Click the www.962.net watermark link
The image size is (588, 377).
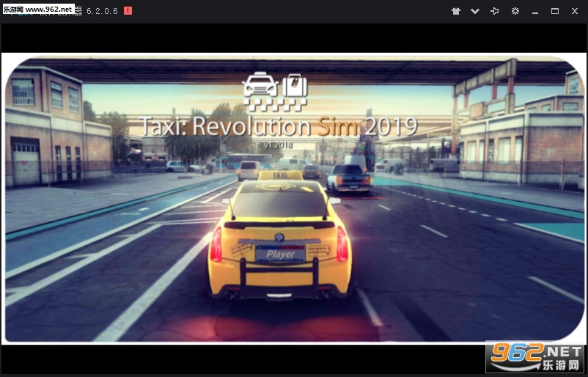[38, 10]
